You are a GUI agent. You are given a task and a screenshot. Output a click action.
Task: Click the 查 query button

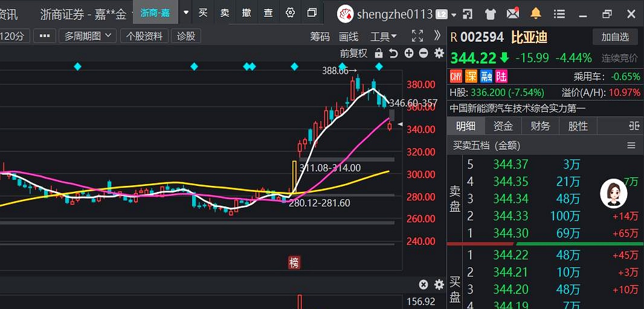point(268,13)
